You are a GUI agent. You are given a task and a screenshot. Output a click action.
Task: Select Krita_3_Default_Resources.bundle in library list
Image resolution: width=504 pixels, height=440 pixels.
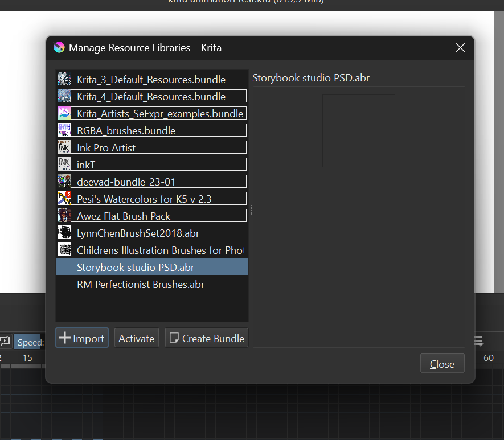click(151, 79)
